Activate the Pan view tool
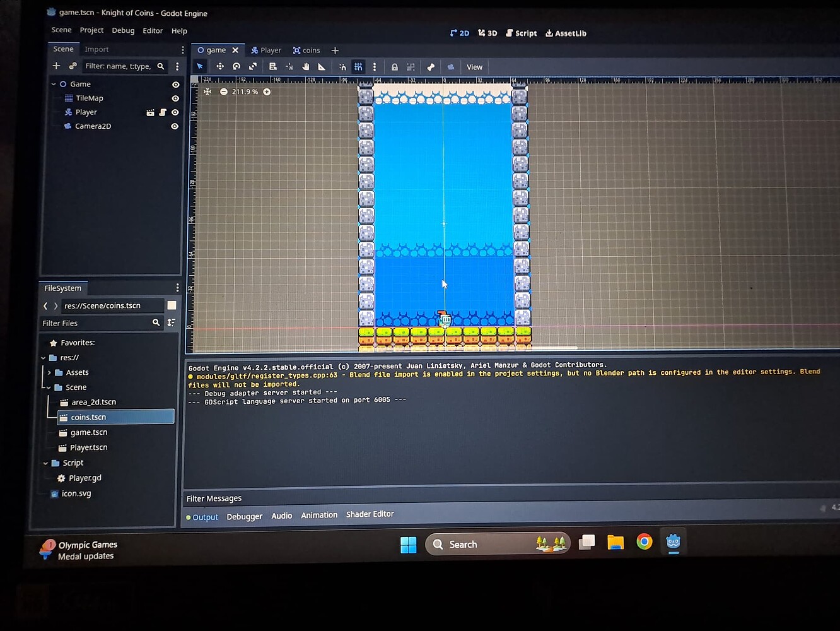This screenshot has width=840, height=631. point(306,66)
